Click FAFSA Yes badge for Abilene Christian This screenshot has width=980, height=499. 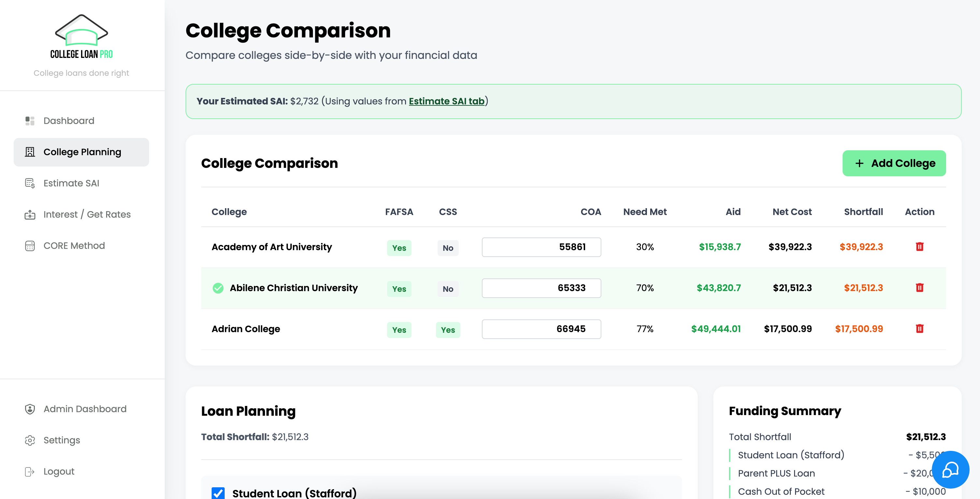tap(399, 289)
